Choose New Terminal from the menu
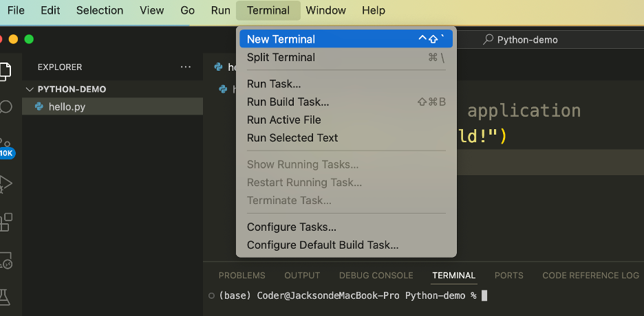This screenshot has height=316, width=644. point(281,39)
